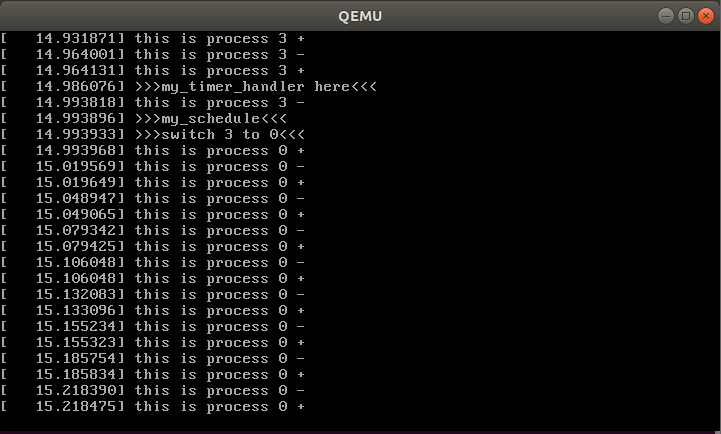Screen dimensions: 721x434
Task: Maximize the QEMU window
Action: (686, 15)
